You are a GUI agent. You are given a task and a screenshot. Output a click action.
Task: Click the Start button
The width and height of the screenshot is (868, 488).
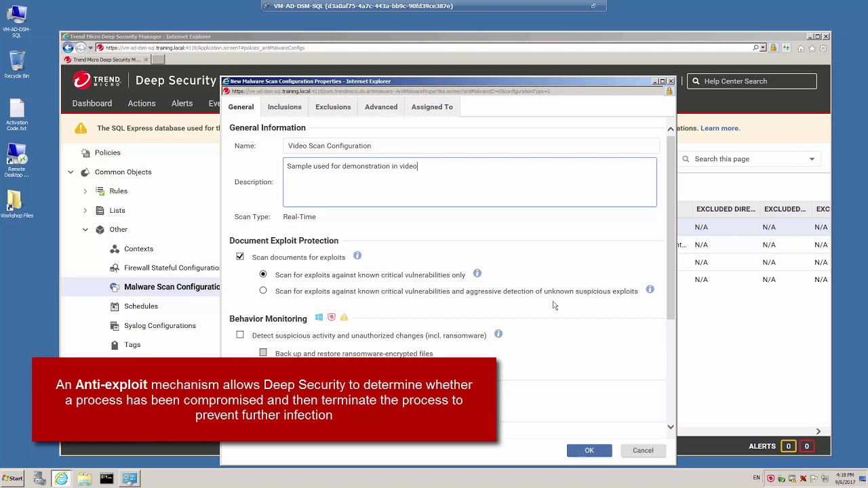[x=13, y=479]
